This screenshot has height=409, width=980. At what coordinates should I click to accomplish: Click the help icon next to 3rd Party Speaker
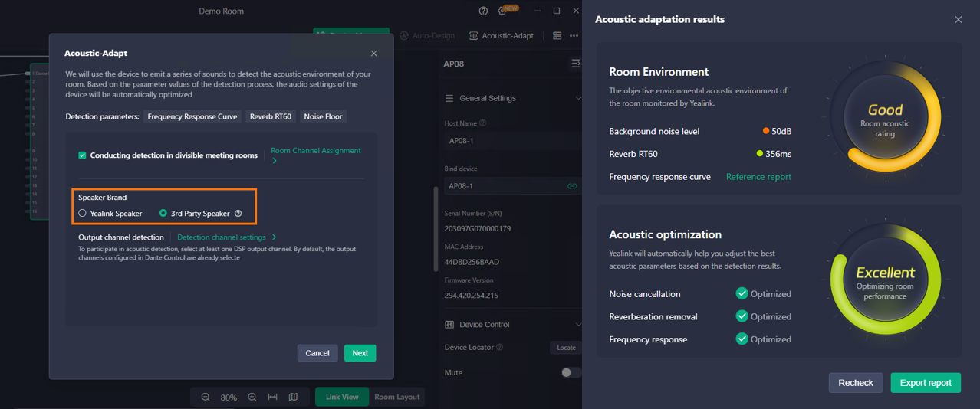[238, 213]
